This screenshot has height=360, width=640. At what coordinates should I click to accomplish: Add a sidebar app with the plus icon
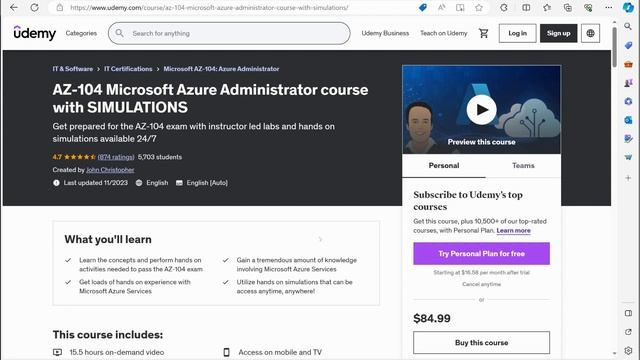tap(628, 178)
